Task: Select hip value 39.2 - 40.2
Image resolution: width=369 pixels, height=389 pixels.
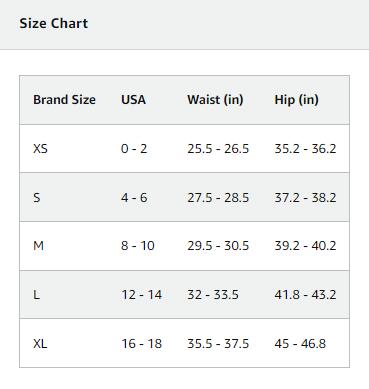Action: 305,246
